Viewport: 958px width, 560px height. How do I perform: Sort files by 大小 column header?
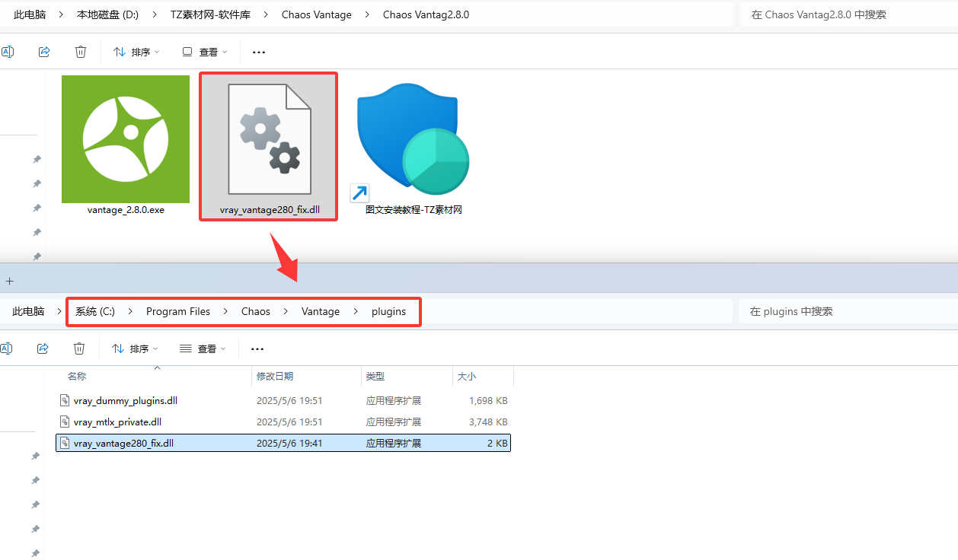click(x=466, y=376)
